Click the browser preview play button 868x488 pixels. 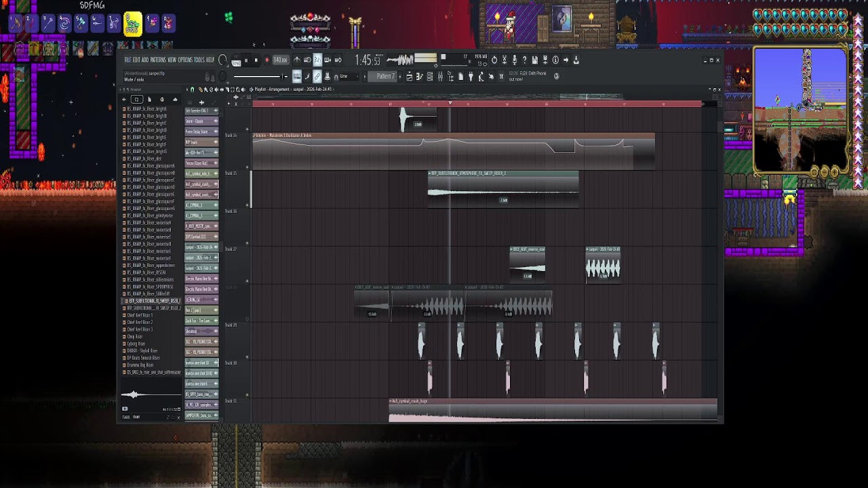125,409
